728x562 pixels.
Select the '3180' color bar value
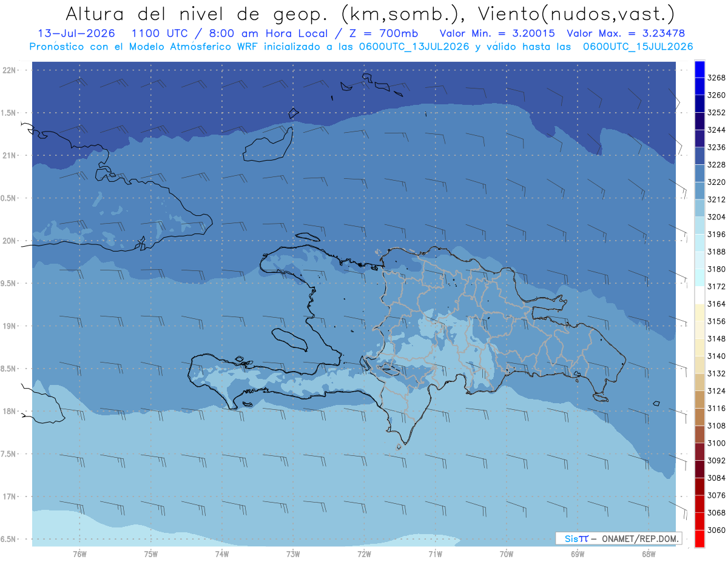[x=716, y=269]
